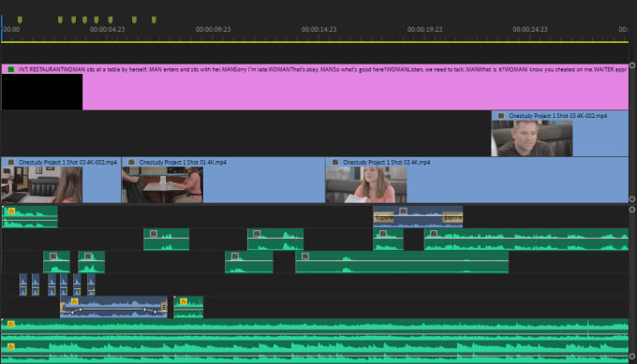Select Exponential fade at start of blue audio clip

pos(383,218)
